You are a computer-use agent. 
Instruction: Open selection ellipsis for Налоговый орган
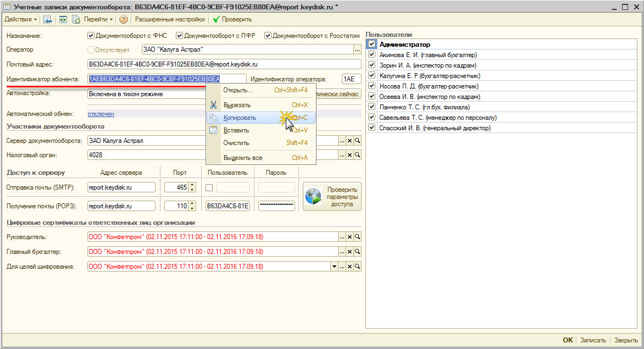[x=342, y=155]
